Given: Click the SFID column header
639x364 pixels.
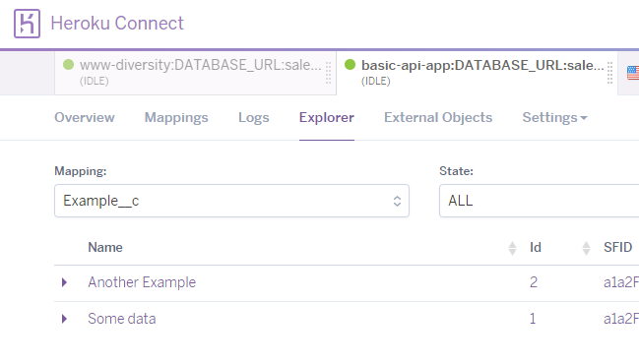Looking at the screenshot, I should tap(617, 248).
